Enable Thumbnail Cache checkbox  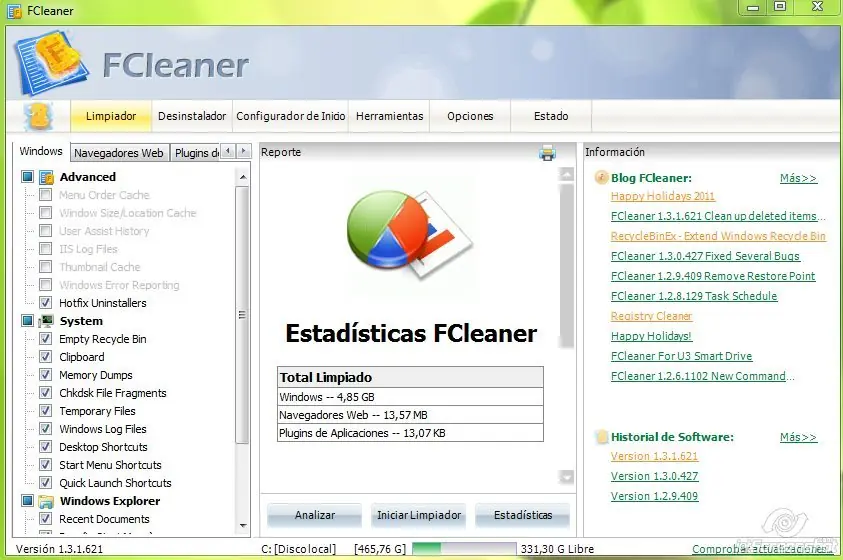46,267
